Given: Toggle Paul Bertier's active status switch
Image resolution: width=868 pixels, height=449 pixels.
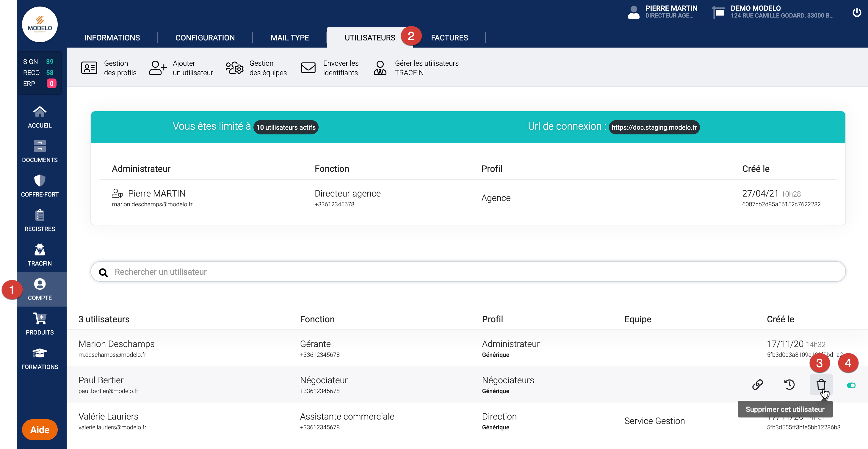Looking at the screenshot, I should click(x=851, y=385).
